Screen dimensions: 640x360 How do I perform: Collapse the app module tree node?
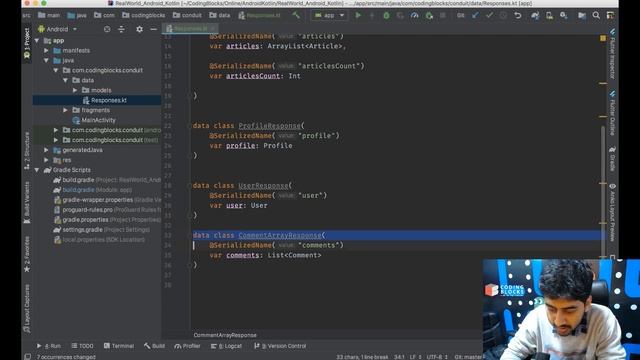[x=37, y=40]
